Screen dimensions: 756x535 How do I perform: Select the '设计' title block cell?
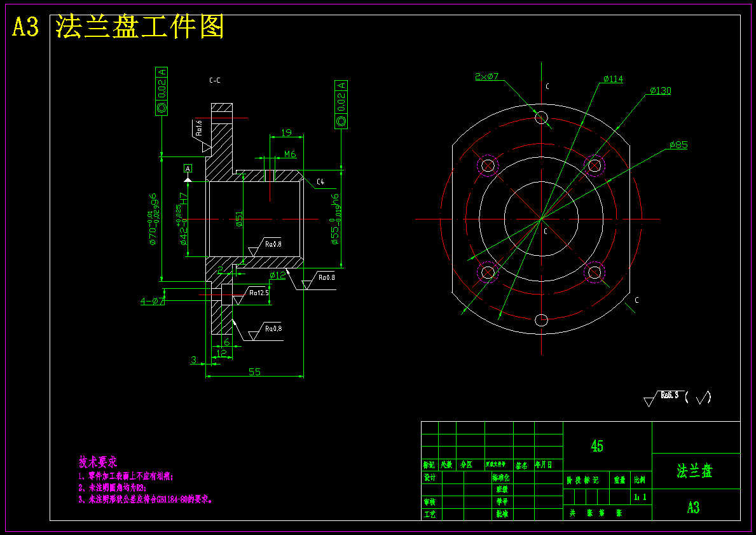(x=430, y=477)
